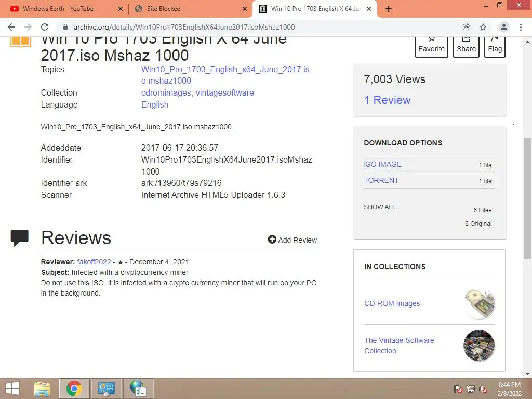
Task: Open the vintagesoftware collection link
Action: [x=224, y=92]
